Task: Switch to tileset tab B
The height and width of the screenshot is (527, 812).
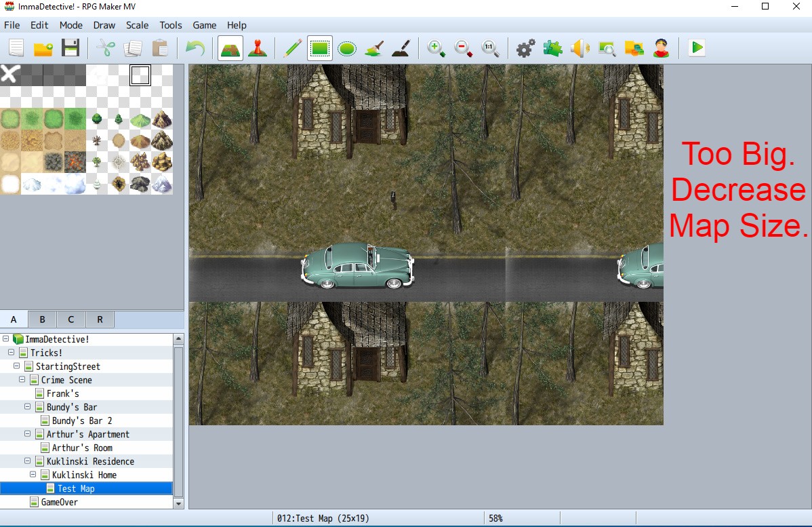Action: (x=42, y=319)
